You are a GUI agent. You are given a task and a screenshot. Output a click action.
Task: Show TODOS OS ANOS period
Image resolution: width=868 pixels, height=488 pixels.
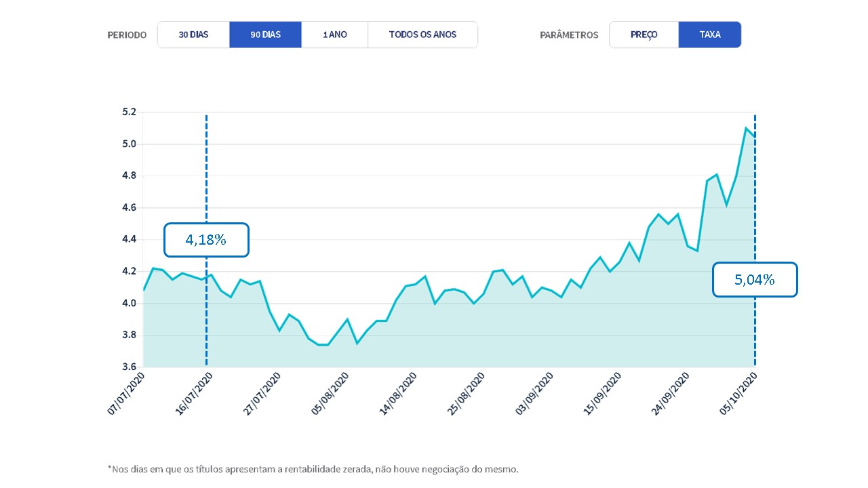422,35
